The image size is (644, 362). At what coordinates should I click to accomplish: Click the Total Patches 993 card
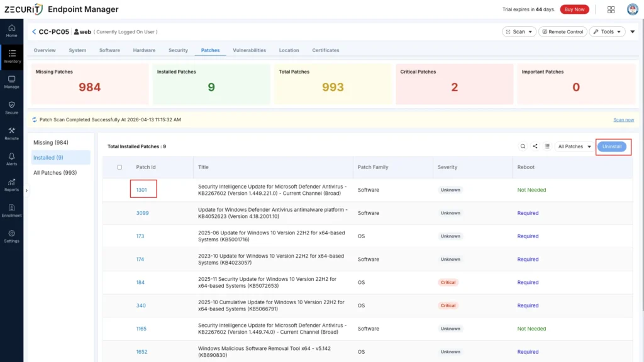pyautogui.click(x=333, y=84)
